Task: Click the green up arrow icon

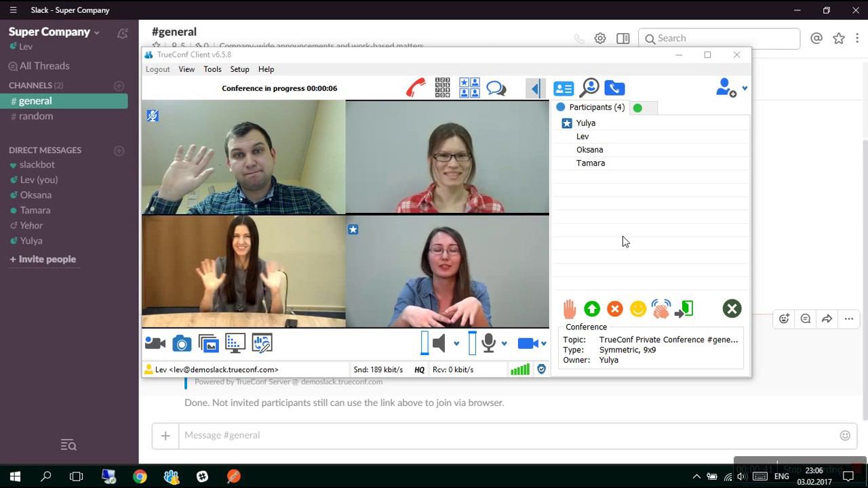Action: [592, 309]
